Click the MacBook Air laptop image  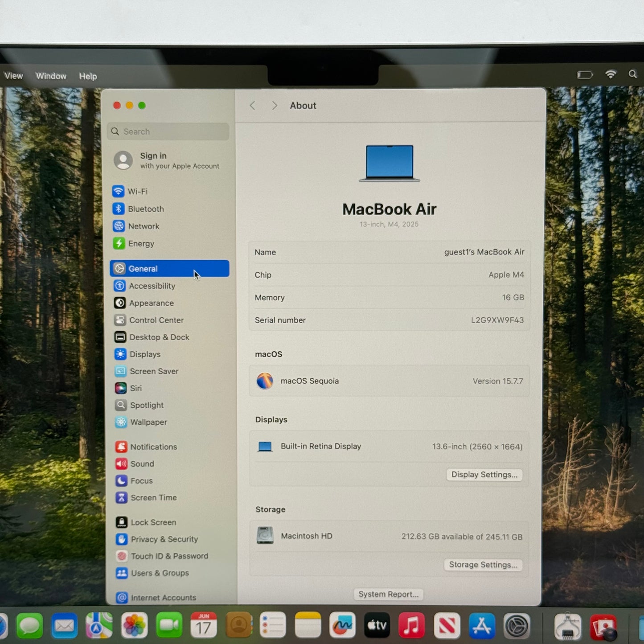click(390, 163)
